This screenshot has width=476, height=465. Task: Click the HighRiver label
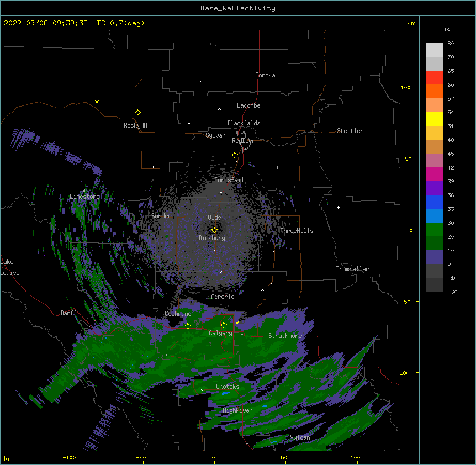tap(237, 410)
